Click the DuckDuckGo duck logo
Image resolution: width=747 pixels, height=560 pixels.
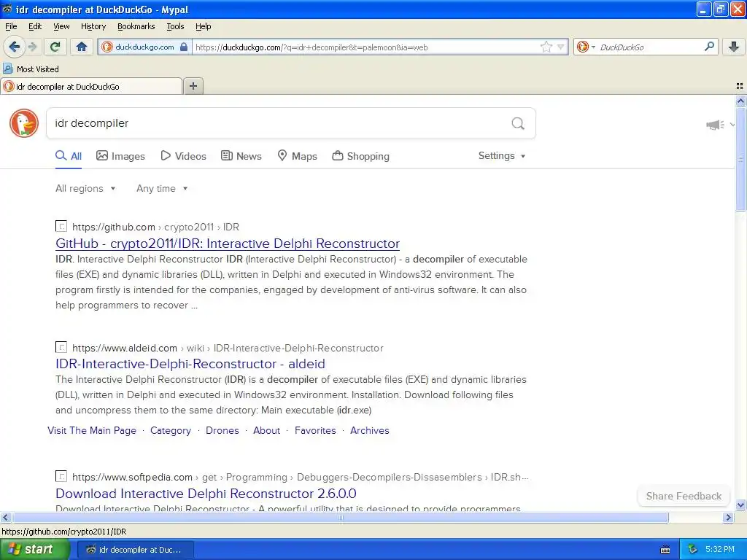pyautogui.click(x=24, y=122)
